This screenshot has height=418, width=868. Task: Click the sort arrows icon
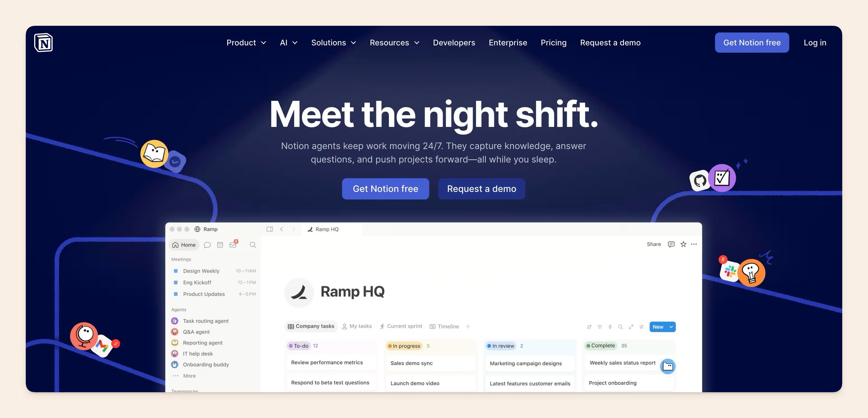tap(589, 327)
